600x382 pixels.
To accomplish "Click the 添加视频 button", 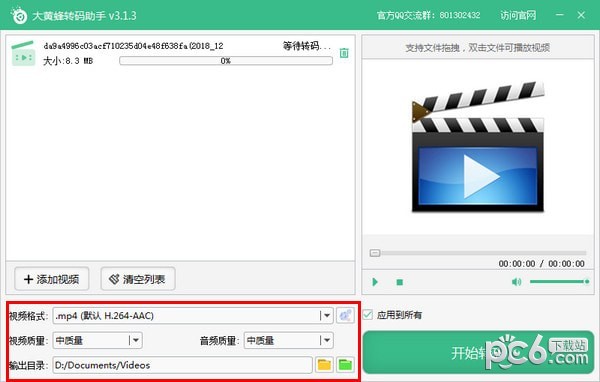I will (52, 279).
